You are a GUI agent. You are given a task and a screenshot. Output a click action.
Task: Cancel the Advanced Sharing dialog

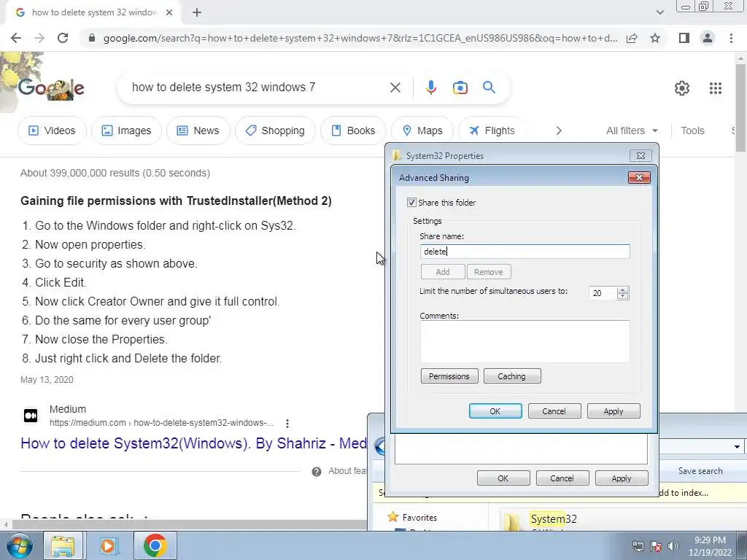pyautogui.click(x=554, y=411)
